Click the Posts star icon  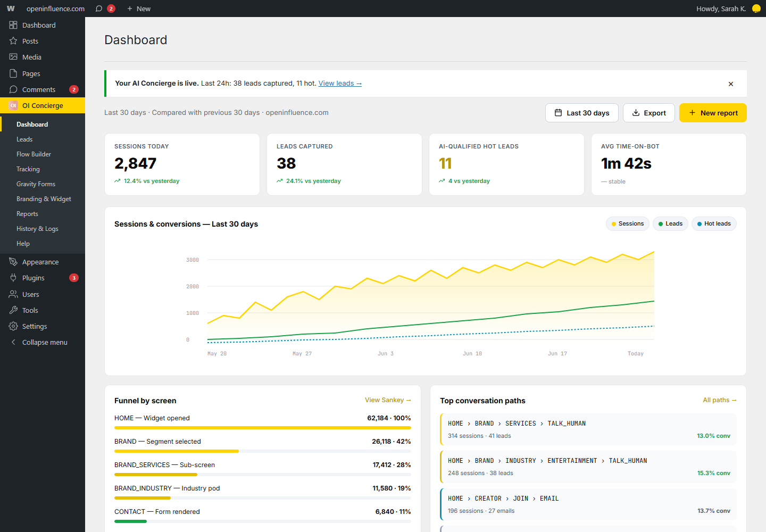[x=13, y=41]
